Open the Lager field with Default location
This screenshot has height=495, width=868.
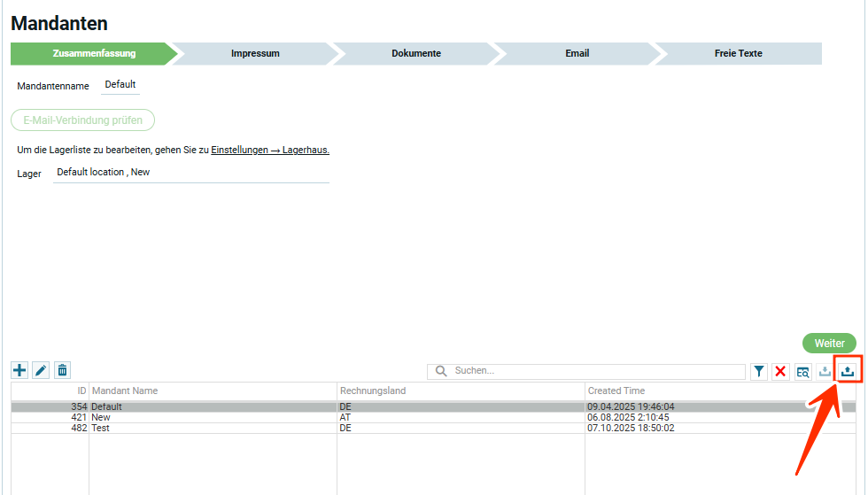coord(190,173)
